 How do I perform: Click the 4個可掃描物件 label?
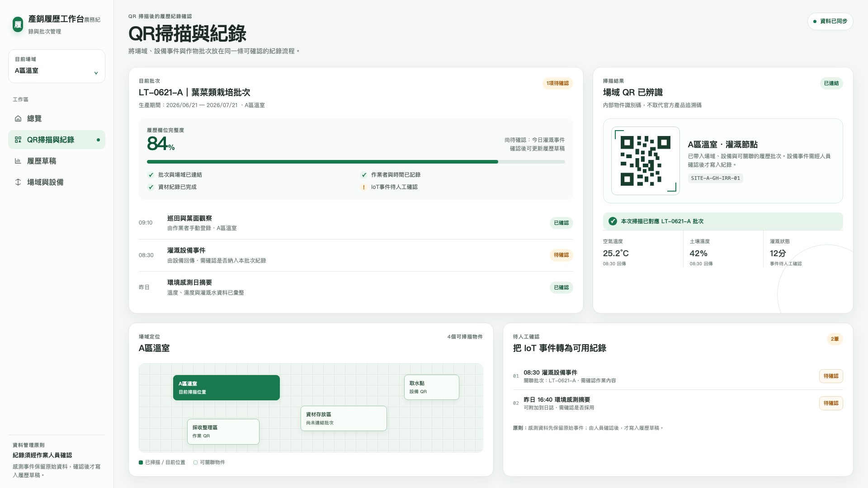coord(465,337)
